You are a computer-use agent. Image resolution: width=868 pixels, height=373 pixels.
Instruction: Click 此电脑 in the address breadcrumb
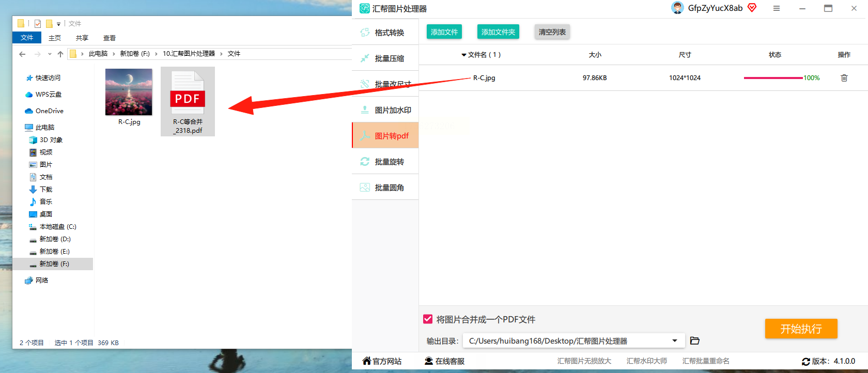(98, 54)
